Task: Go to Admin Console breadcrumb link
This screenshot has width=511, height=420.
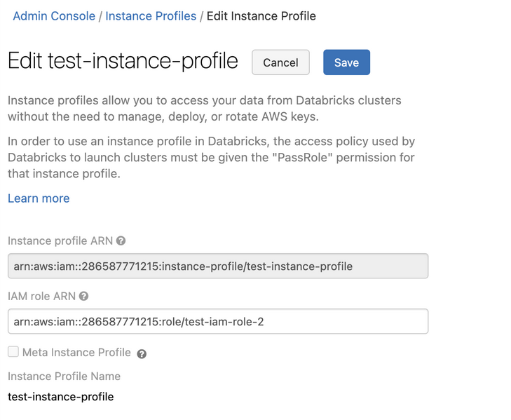Action: pos(54,15)
